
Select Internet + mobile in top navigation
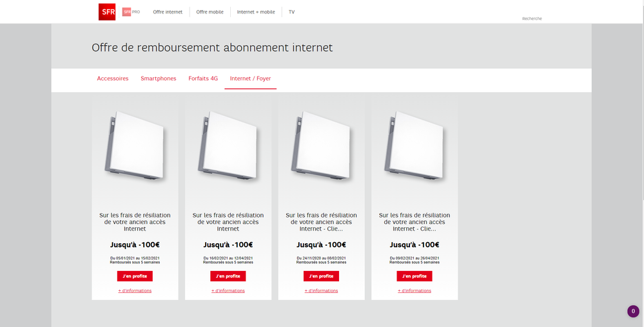(256, 12)
